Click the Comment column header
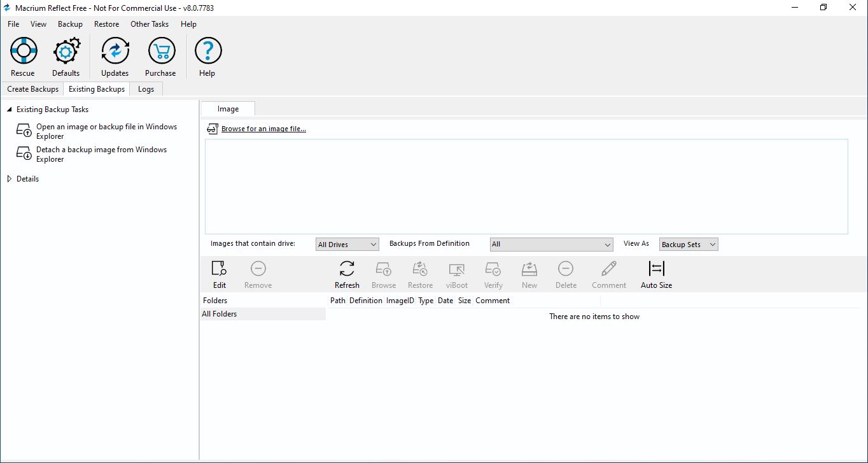The image size is (868, 463). pyautogui.click(x=493, y=301)
